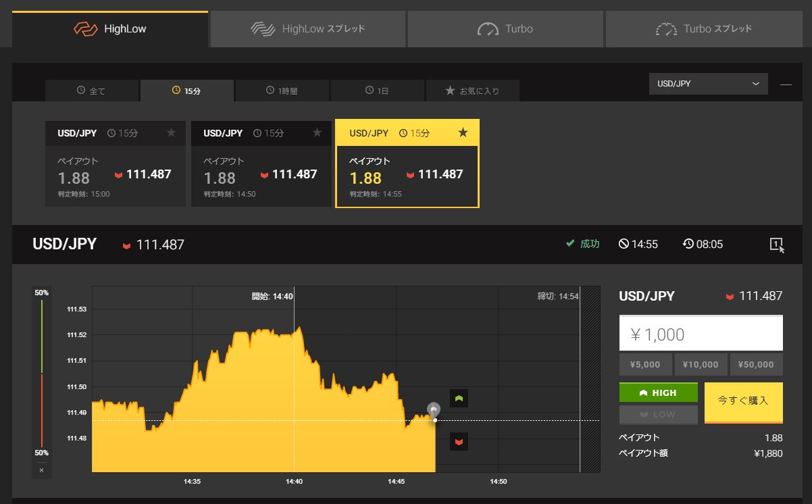
Task: Collapse the asset panel with the dash icon
Action: coord(786,84)
